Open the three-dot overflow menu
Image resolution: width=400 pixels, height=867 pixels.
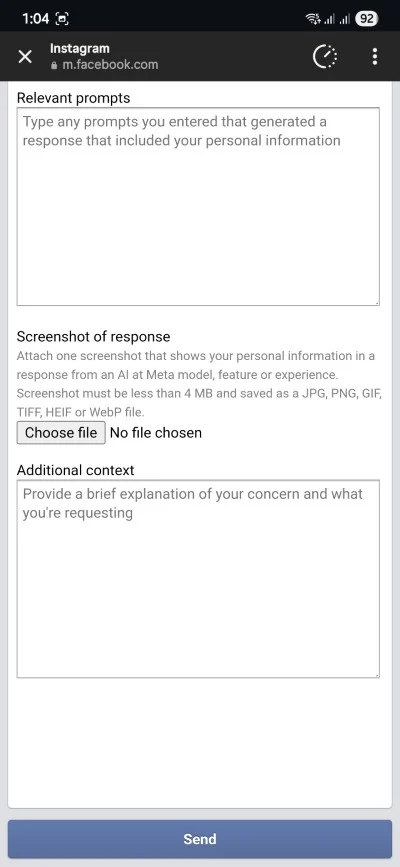[375, 56]
